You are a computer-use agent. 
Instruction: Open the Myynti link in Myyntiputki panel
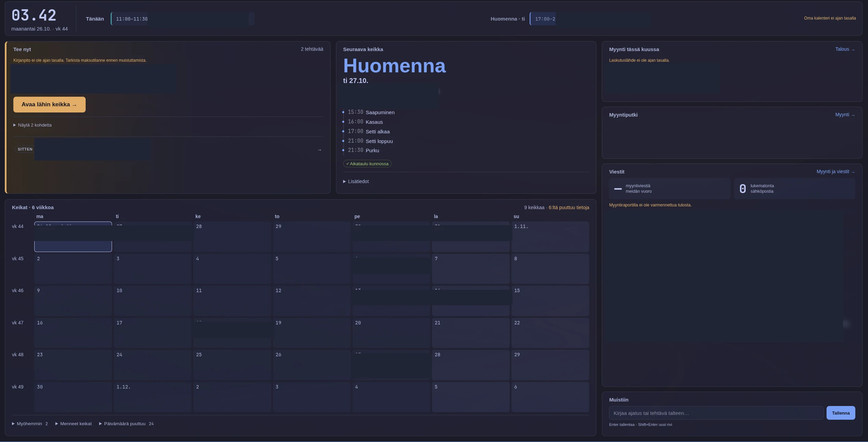pyautogui.click(x=845, y=115)
